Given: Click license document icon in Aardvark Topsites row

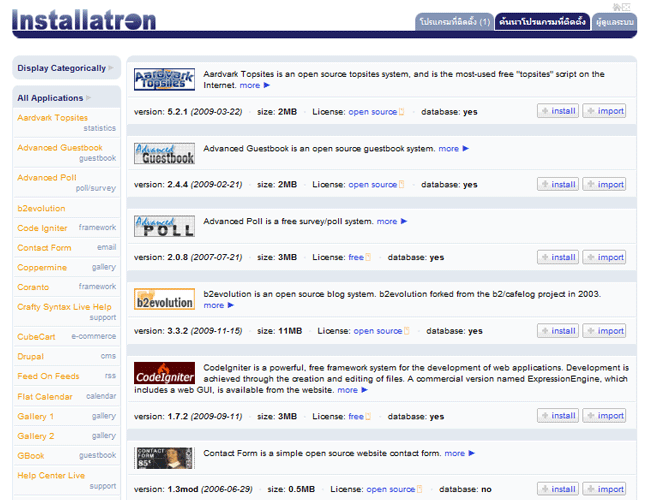Looking at the screenshot, I should (401, 112).
